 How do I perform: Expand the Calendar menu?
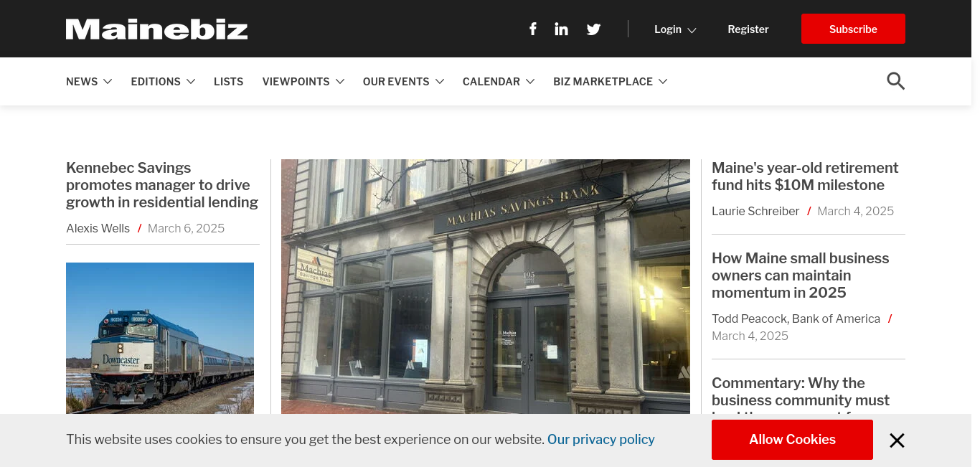499,82
